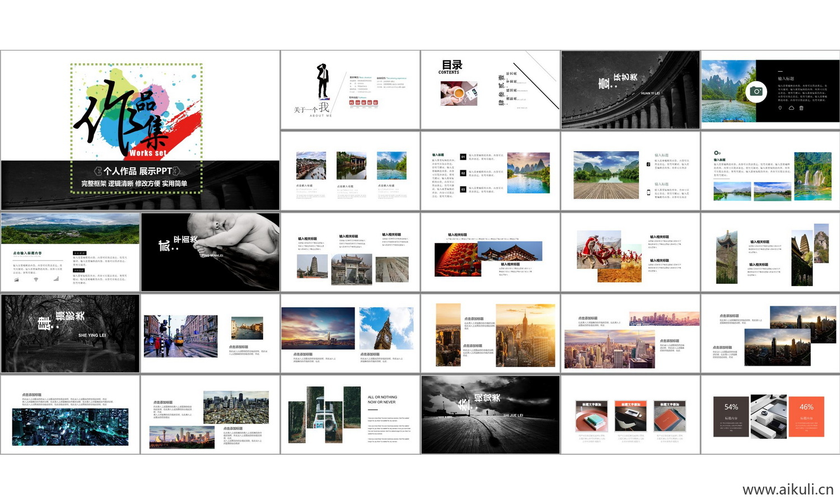Click the trash bin icon on black panel
840x504 pixels.
tap(801, 108)
